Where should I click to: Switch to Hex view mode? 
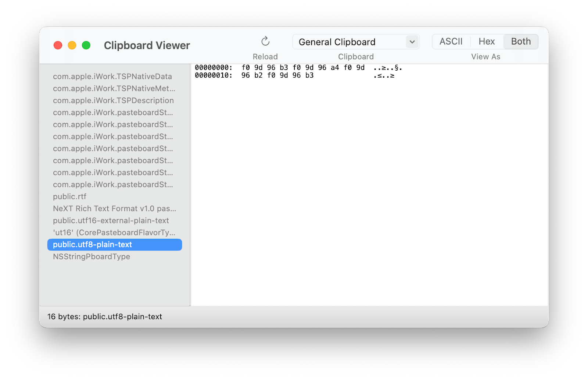tap(487, 41)
